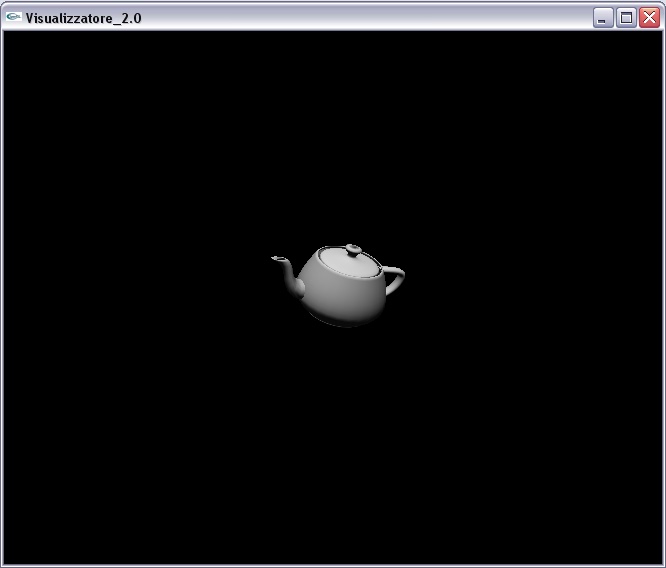Maximize the Visualizzatore_2.0 window
The image size is (666, 568).
click(626, 18)
